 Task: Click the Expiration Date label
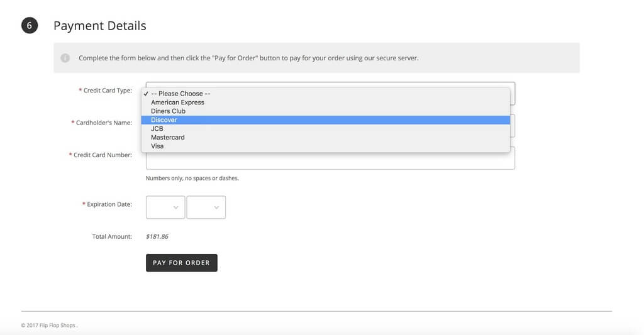click(x=109, y=204)
